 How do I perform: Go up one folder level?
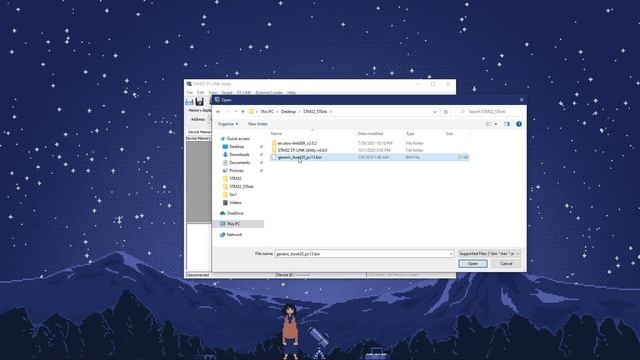coord(243,111)
